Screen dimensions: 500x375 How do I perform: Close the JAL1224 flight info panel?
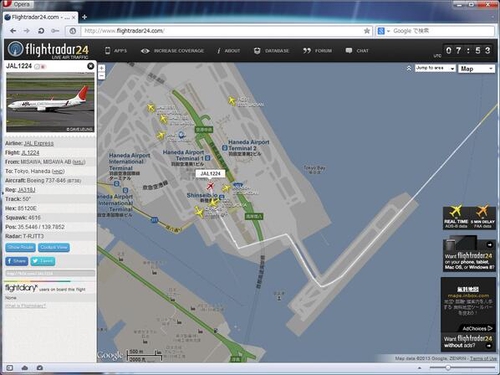pyautogui.click(x=90, y=66)
